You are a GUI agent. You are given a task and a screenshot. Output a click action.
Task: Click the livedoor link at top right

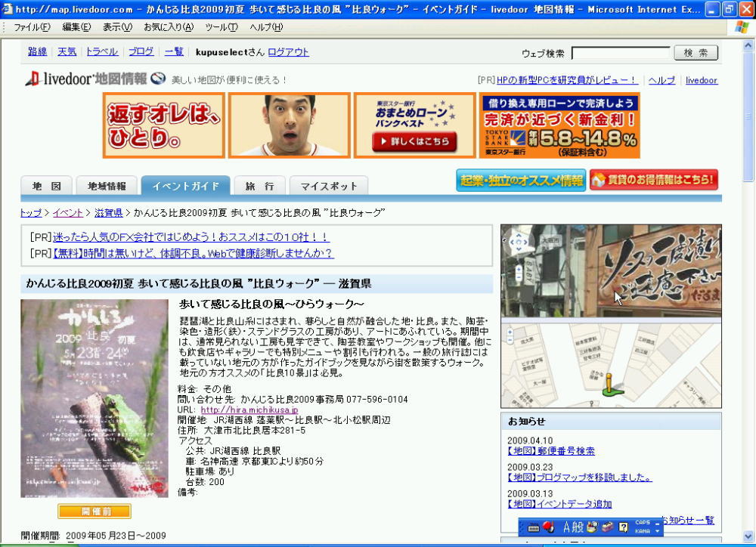tap(702, 81)
